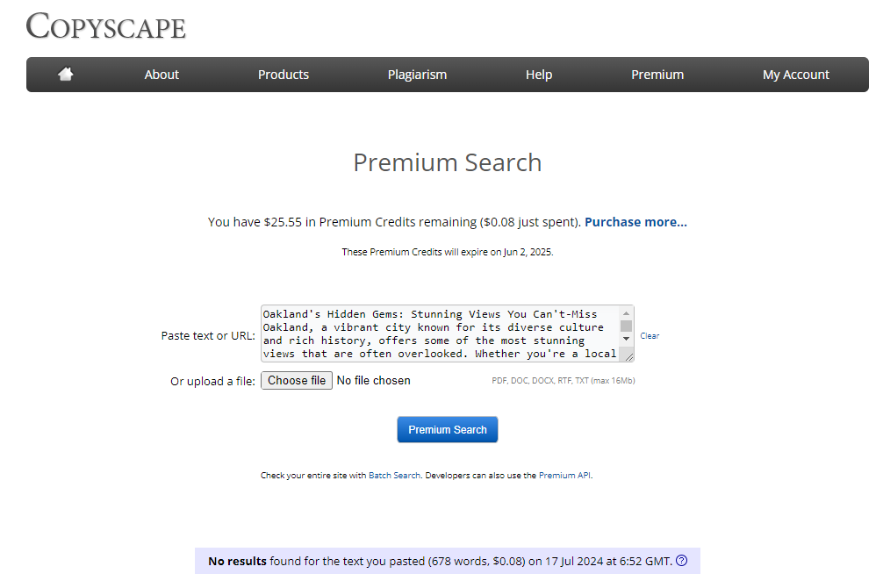Click the 'Or upload a file:' label

[212, 381]
